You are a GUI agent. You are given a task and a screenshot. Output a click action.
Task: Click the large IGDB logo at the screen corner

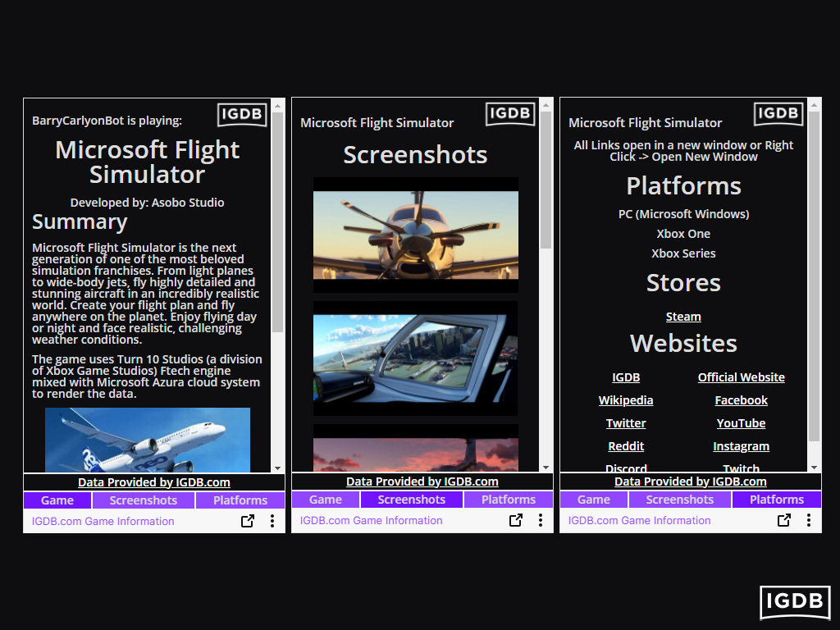click(795, 602)
